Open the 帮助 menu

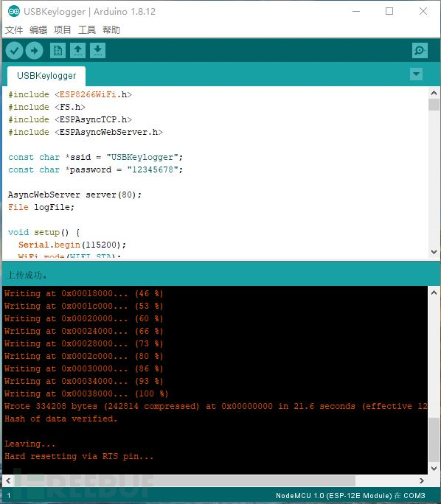point(111,30)
